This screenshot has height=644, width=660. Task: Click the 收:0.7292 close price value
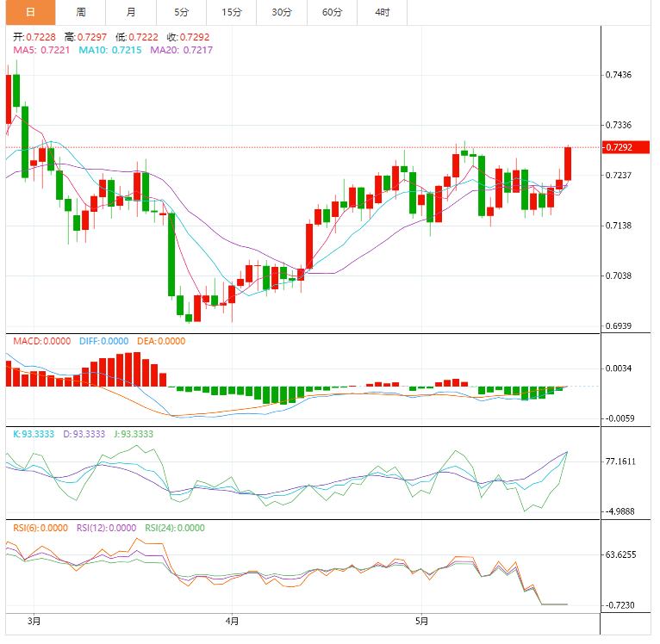188,37
